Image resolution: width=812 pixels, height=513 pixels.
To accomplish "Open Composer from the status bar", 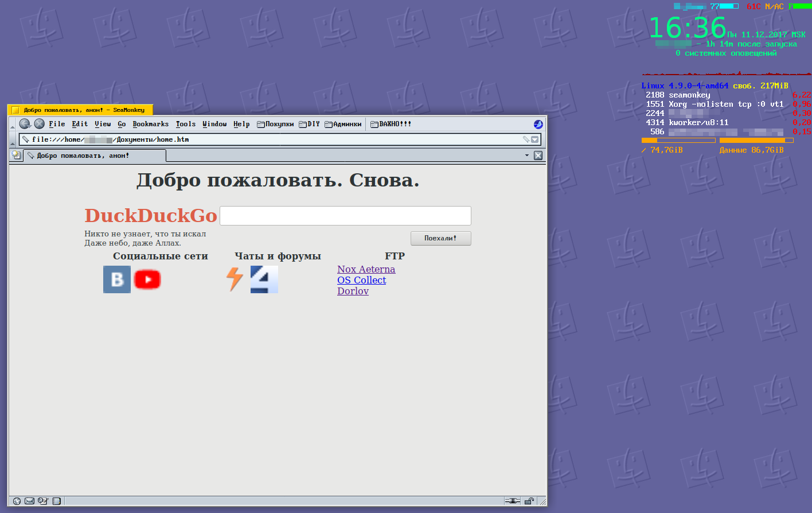I will point(43,501).
